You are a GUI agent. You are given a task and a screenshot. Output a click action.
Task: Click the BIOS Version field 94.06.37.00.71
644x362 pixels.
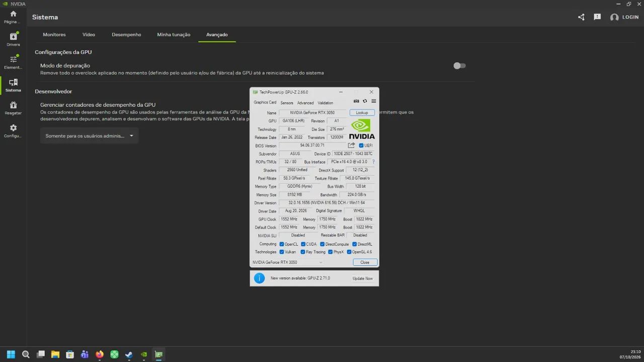click(x=312, y=146)
